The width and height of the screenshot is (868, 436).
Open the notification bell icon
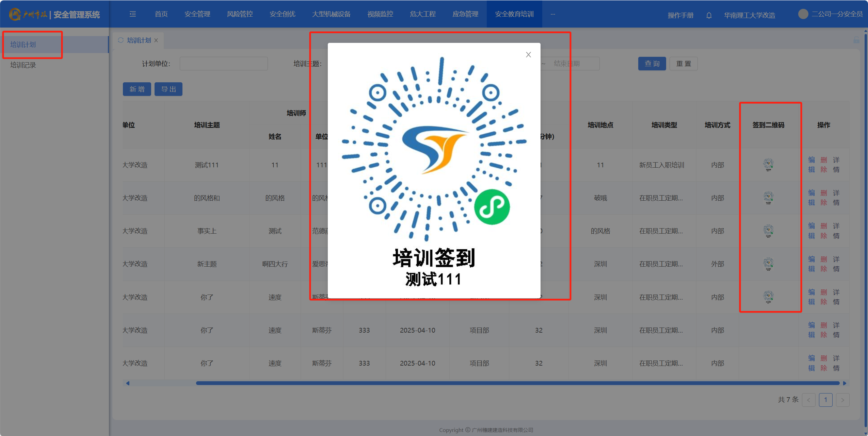(709, 15)
